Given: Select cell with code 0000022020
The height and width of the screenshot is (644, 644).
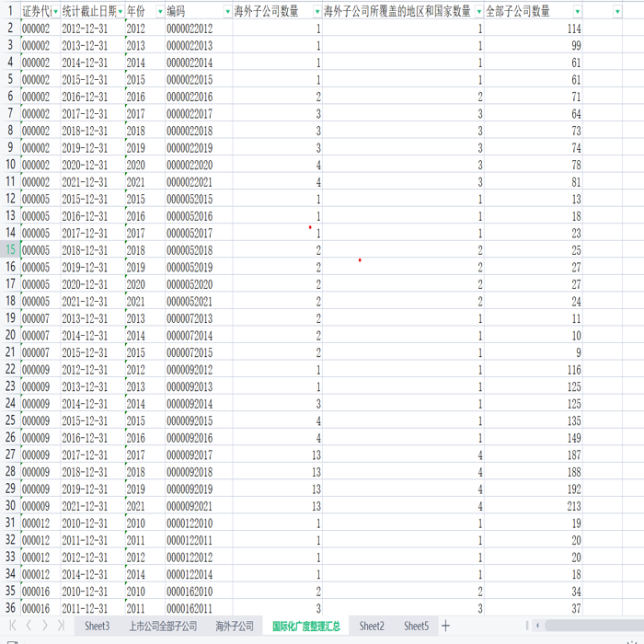Looking at the screenshot, I should coord(199,165).
